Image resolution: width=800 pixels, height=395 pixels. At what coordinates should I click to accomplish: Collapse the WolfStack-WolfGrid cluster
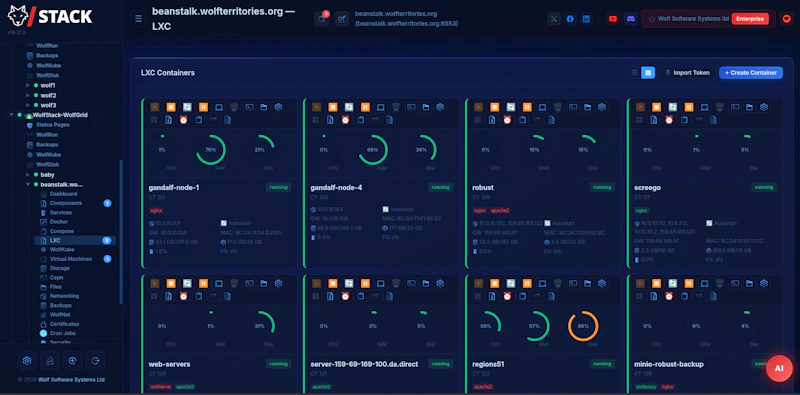12,115
